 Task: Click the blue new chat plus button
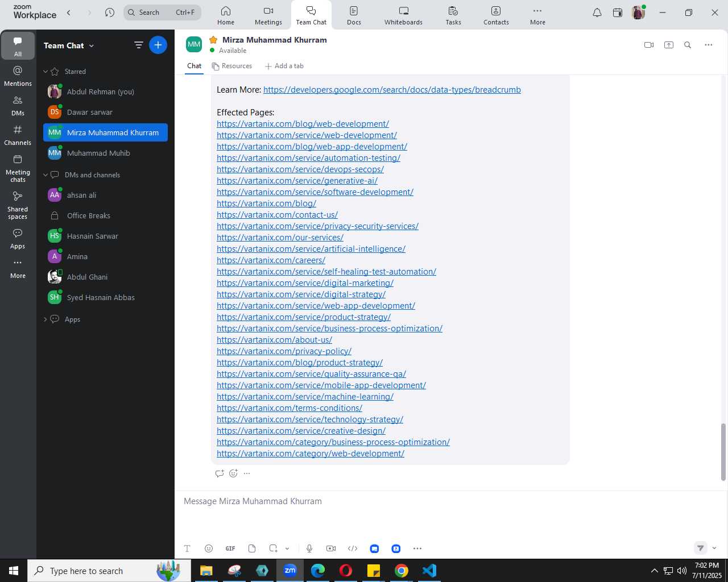(x=158, y=45)
